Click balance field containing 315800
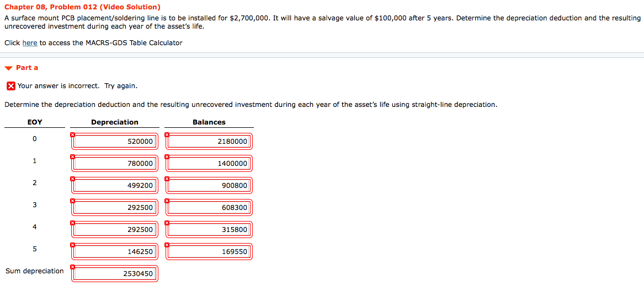Screen dimensions: 644x286 [209, 229]
